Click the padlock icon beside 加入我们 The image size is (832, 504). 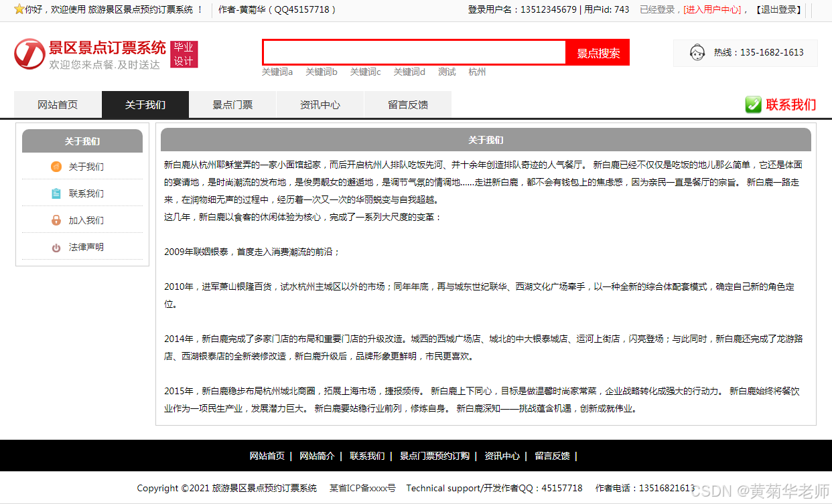pos(56,220)
